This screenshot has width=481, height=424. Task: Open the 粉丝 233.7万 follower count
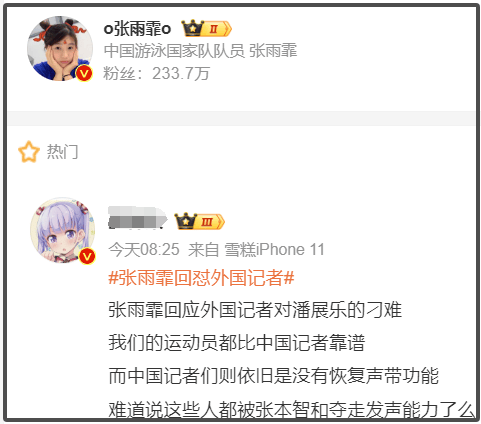coord(156,73)
